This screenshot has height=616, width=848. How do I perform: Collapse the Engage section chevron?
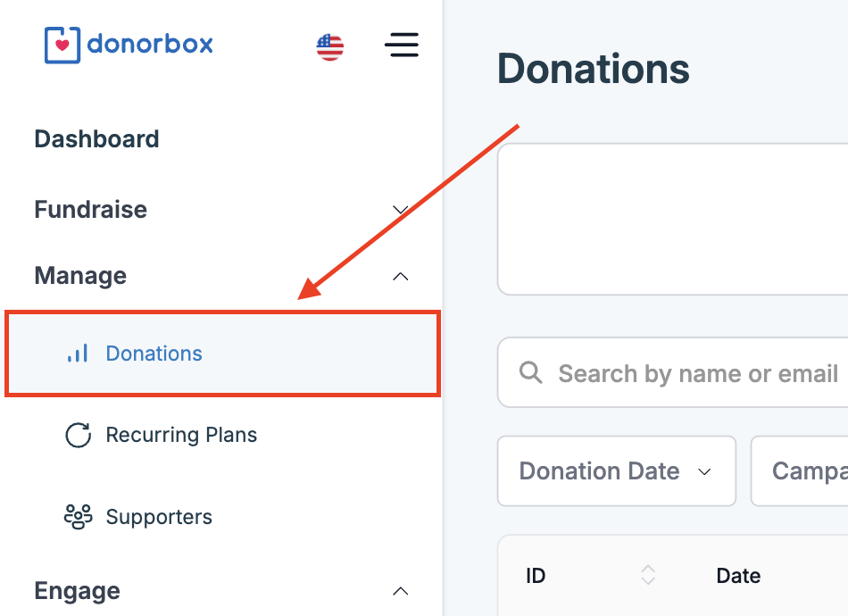(x=400, y=591)
